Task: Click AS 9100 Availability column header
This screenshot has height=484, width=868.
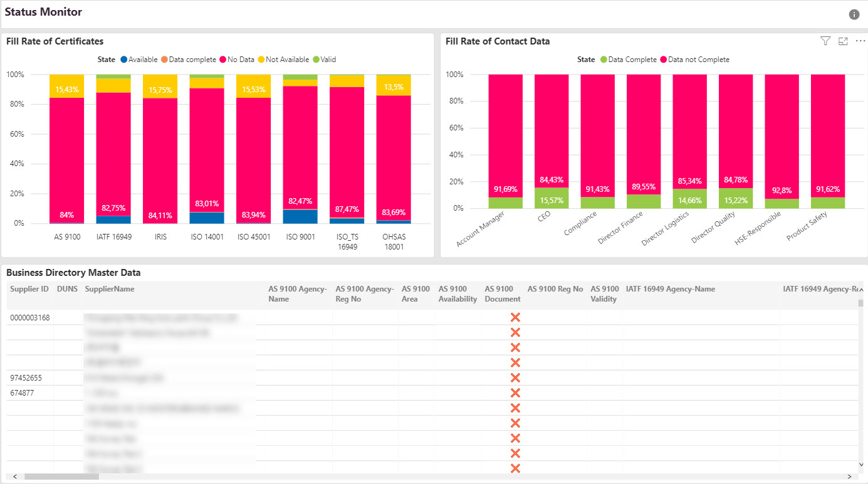Action: [x=458, y=294]
